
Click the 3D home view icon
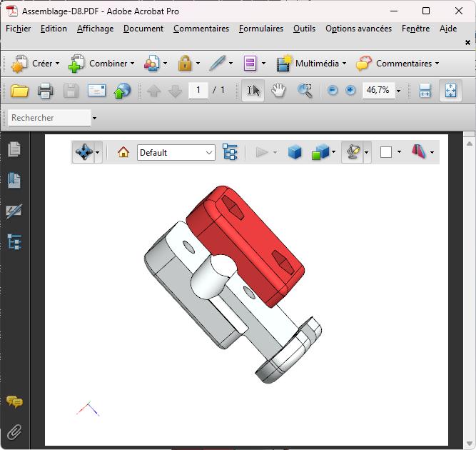pos(123,152)
